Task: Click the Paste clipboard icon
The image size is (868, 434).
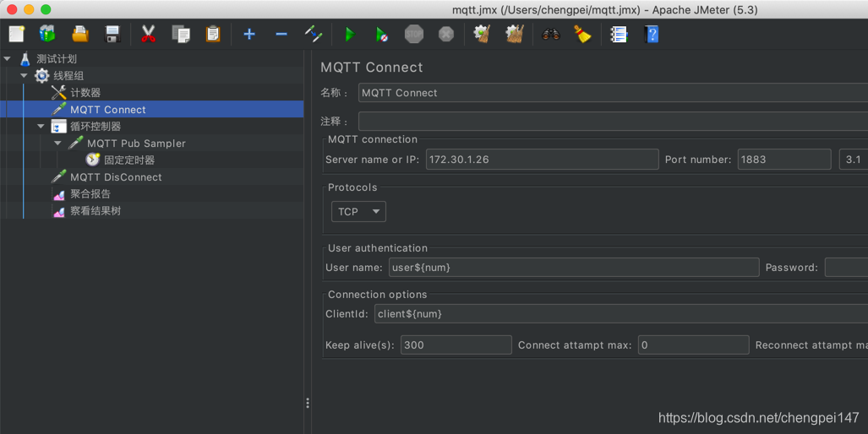Action: pyautogui.click(x=213, y=35)
